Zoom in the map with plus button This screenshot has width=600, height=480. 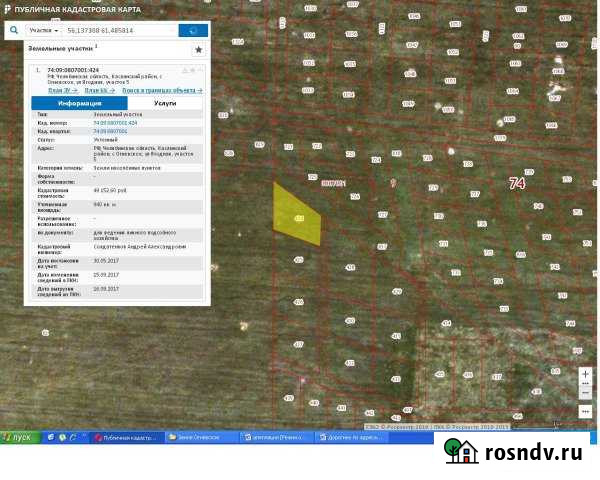click(586, 374)
